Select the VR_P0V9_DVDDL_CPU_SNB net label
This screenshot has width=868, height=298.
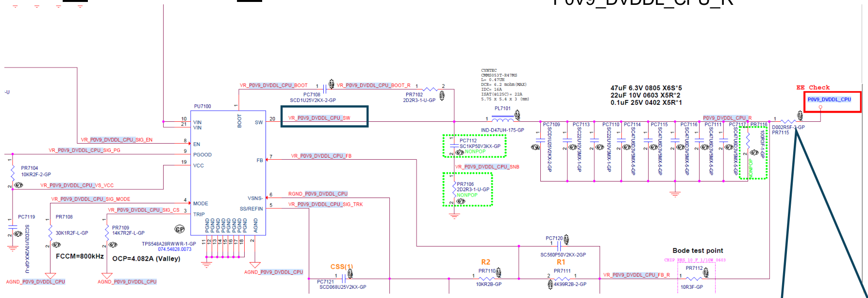(487, 167)
